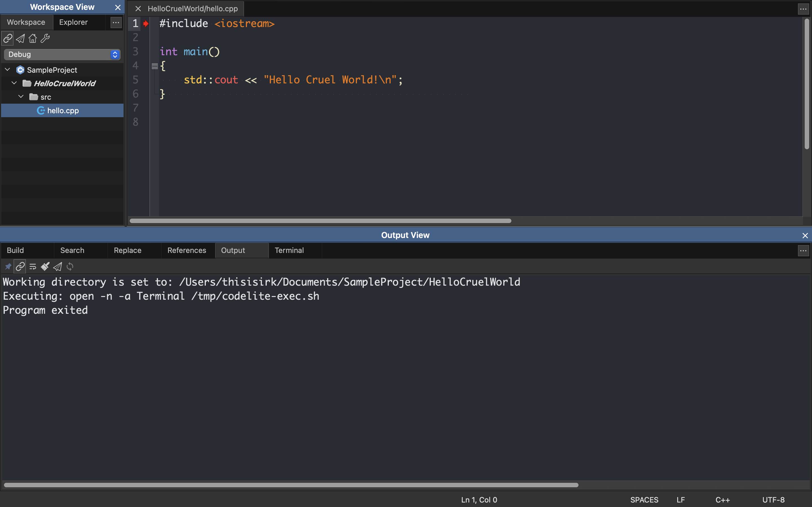The height and width of the screenshot is (507, 812).
Task: Switch to the Terminal output tab
Action: 289,250
